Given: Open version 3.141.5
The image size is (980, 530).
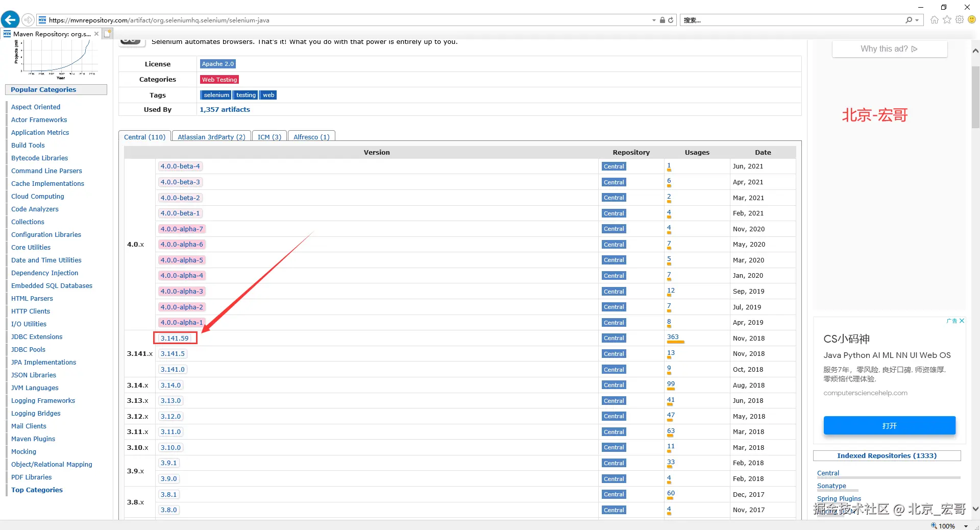Looking at the screenshot, I should pos(173,354).
